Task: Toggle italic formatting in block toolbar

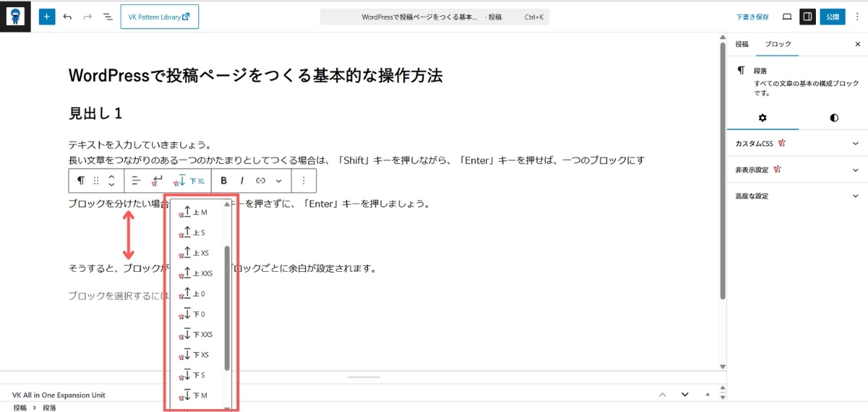Action: [x=242, y=180]
